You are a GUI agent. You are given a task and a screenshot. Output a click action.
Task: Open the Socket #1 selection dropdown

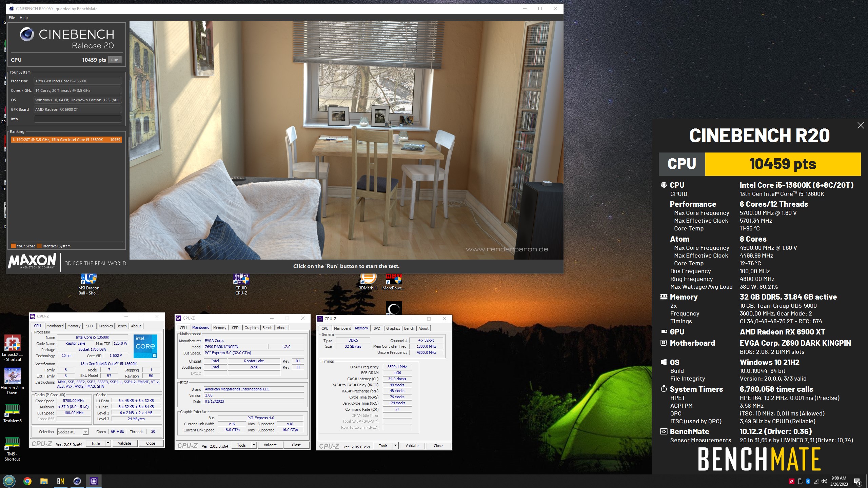73,432
